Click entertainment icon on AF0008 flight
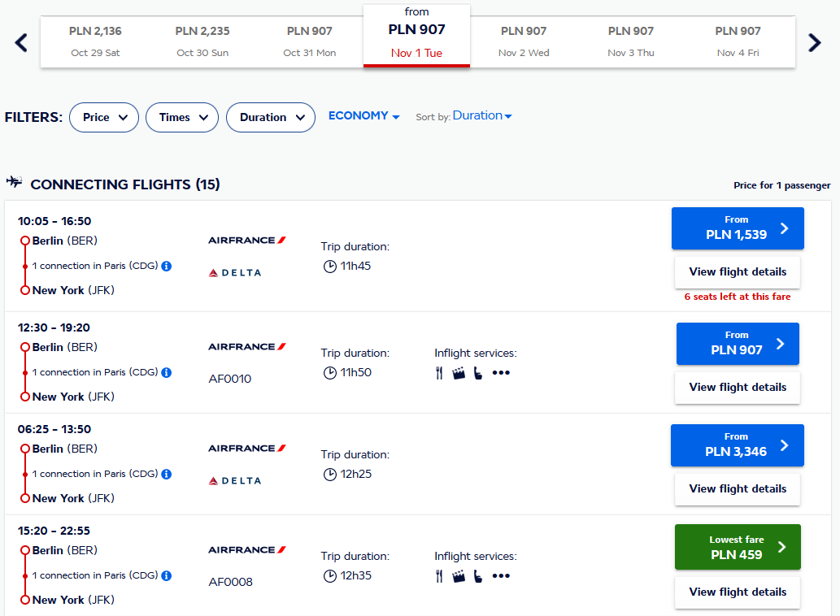 [x=459, y=576]
